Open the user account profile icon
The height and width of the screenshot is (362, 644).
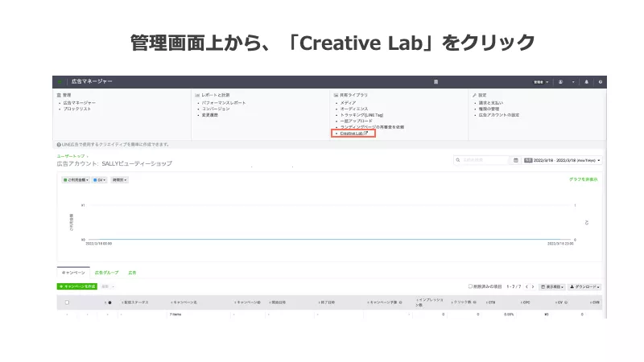coord(560,82)
